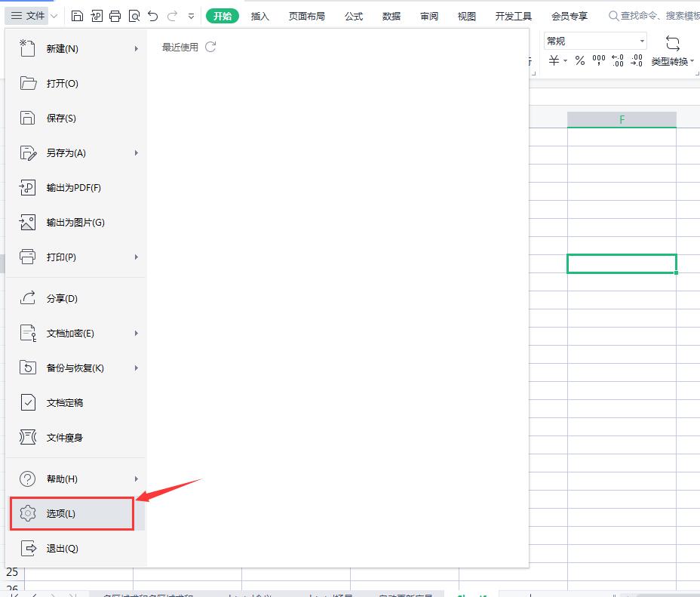Apply the ¥ currency format
Viewport: 700px width, 597px height.
(x=554, y=60)
